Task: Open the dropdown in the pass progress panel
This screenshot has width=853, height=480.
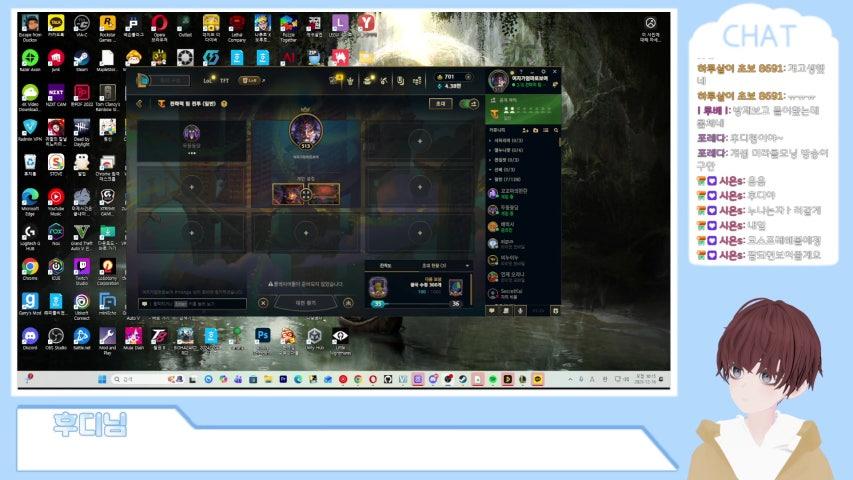Action: pyautogui.click(x=467, y=266)
